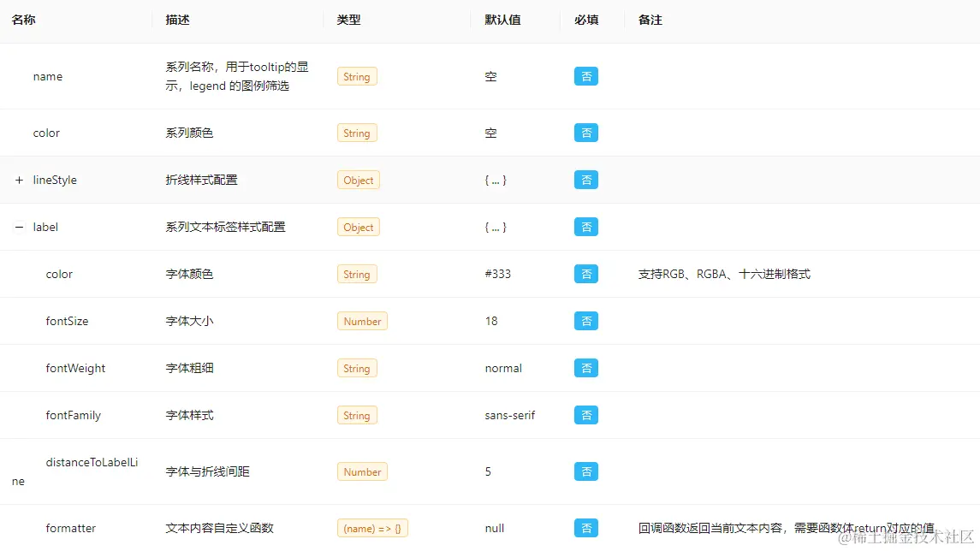
Task: Click the 否 badge in label row
Action: coord(586,227)
